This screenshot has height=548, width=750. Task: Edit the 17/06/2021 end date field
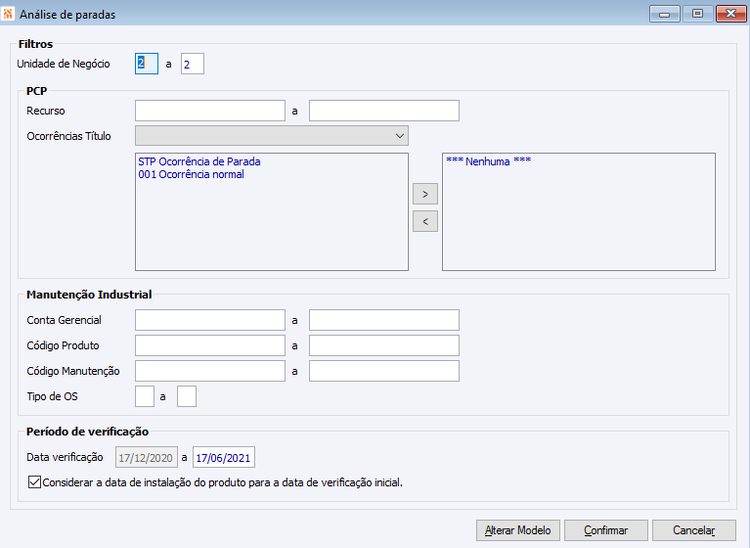(224, 457)
